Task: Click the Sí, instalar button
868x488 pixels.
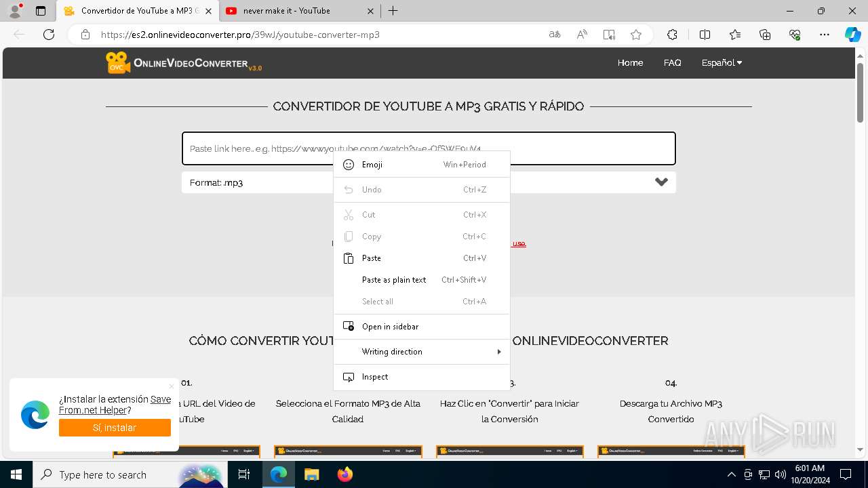Action: (x=115, y=428)
